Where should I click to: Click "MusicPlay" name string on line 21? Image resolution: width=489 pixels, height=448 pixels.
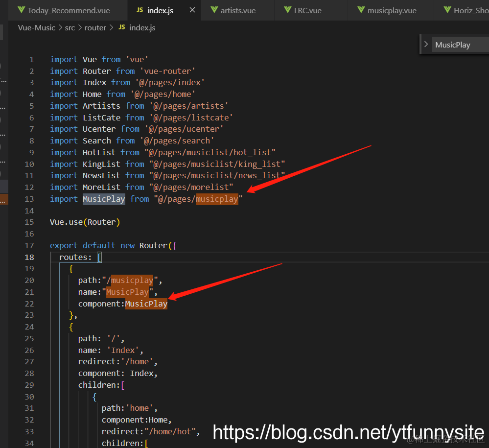pos(128,292)
